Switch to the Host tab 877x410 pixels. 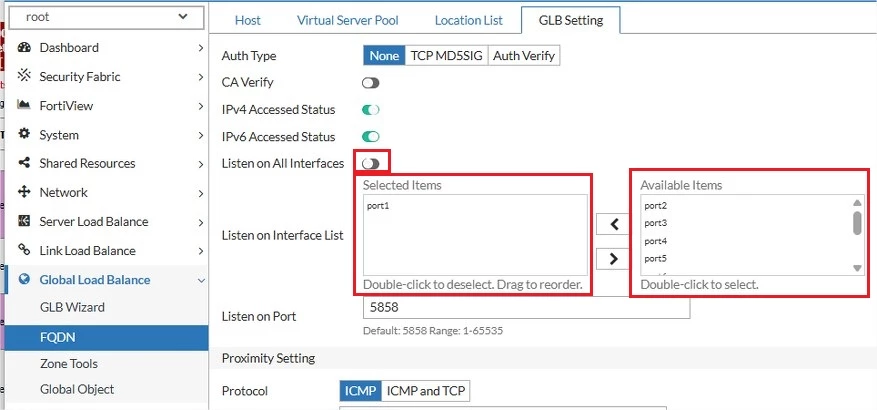click(248, 20)
